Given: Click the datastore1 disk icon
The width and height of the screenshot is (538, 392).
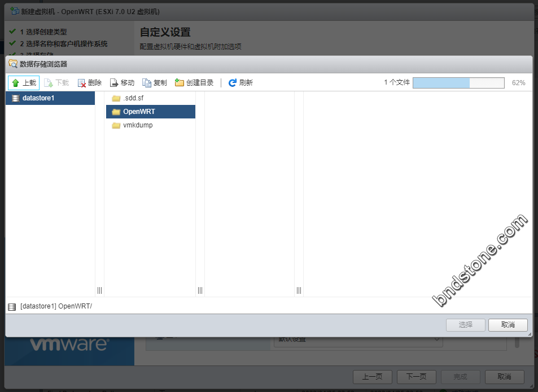Looking at the screenshot, I should (x=15, y=98).
